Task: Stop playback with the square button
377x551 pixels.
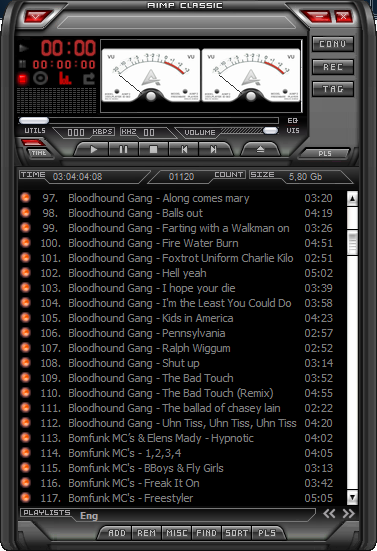Action: tap(153, 149)
